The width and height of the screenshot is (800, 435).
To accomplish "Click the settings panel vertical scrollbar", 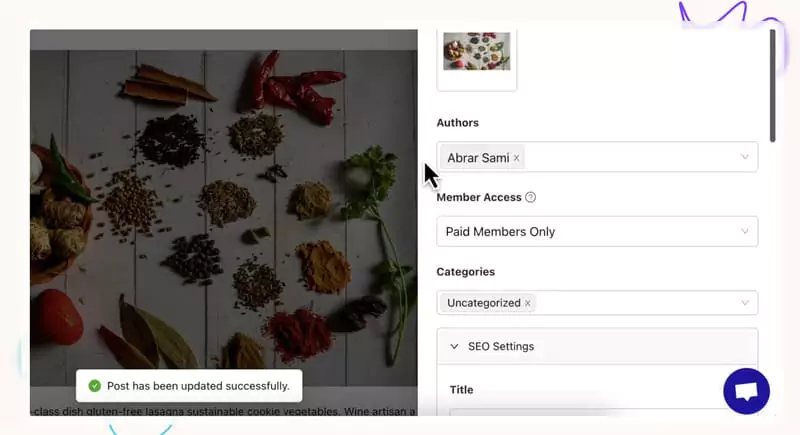I will click(x=772, y=86).
